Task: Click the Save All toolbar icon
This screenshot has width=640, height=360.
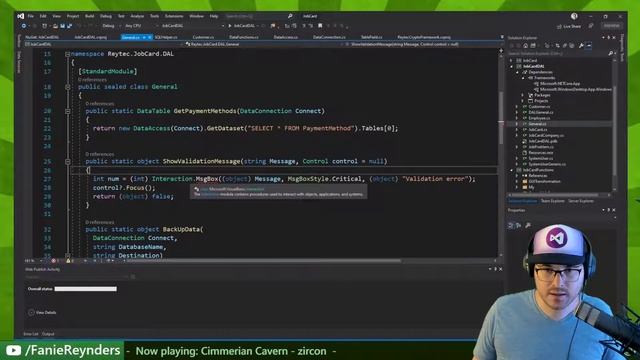Action: (x=69, y=26)
